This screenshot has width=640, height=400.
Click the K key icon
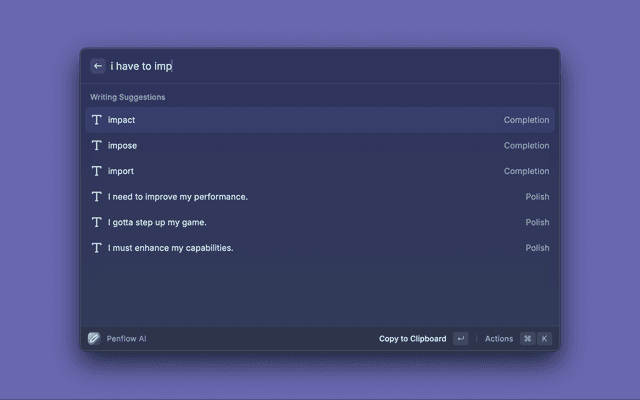tap(544, 339)
